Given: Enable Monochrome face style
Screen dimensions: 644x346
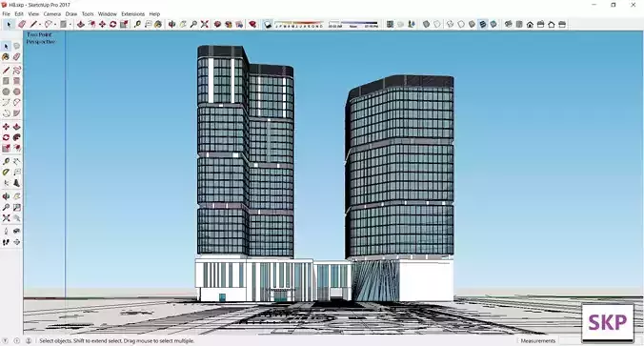Looking at the screenshot, I should pyautogui.click(x=493, y=24).
